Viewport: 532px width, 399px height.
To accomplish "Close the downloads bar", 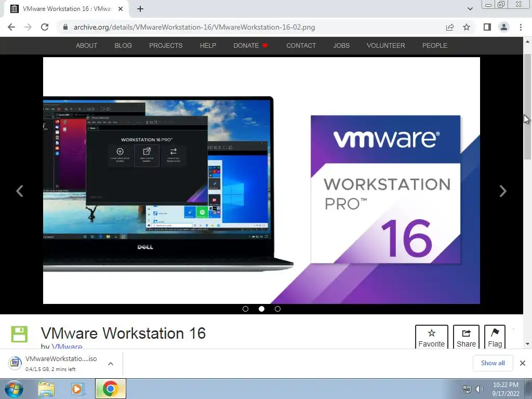I will click(x=523, y=363).
